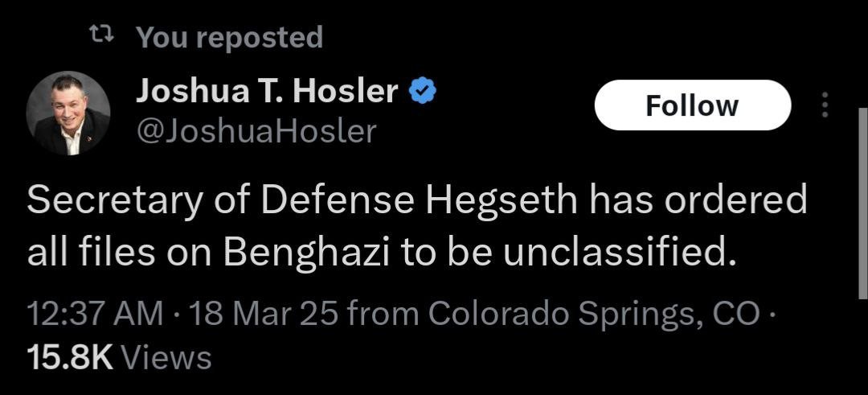The image size is (868, 395).
Task: Open Joshua T. Hosler's profile picture
Action: tap(68, 112)
